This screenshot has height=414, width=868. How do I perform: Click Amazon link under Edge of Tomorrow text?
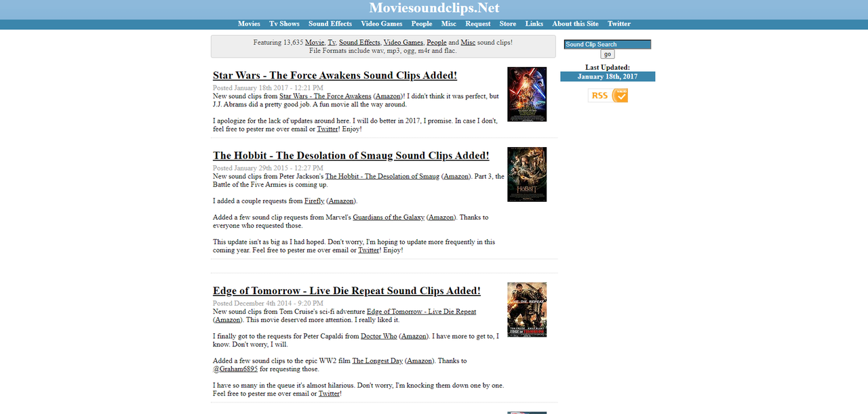228,320
